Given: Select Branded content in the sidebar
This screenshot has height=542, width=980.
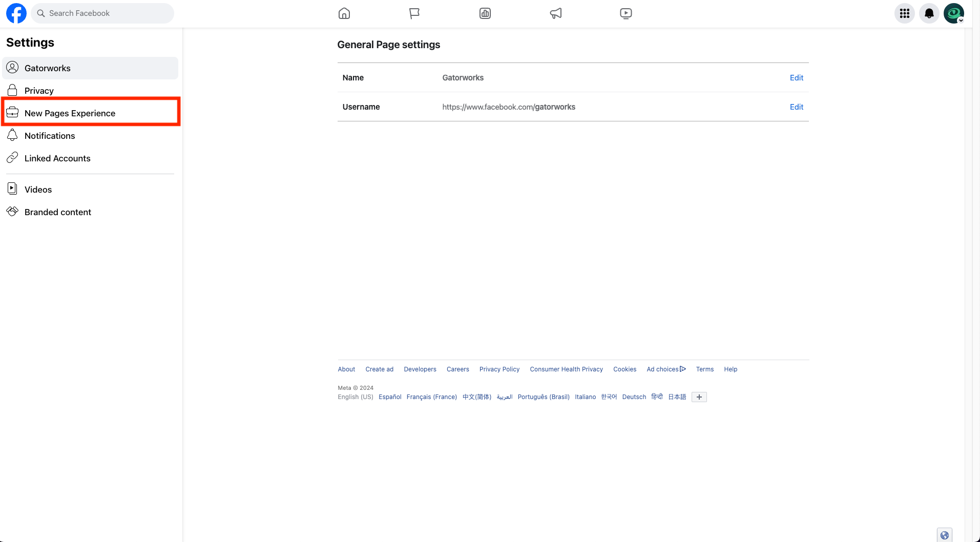Looking at the screenshot, I should click(58, 212).
